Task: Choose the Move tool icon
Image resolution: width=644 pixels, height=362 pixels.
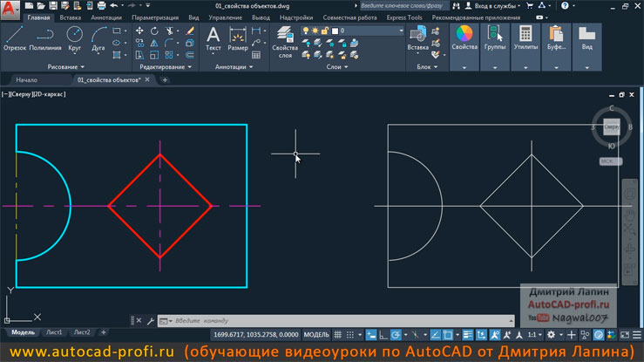Action: [139, 31]
